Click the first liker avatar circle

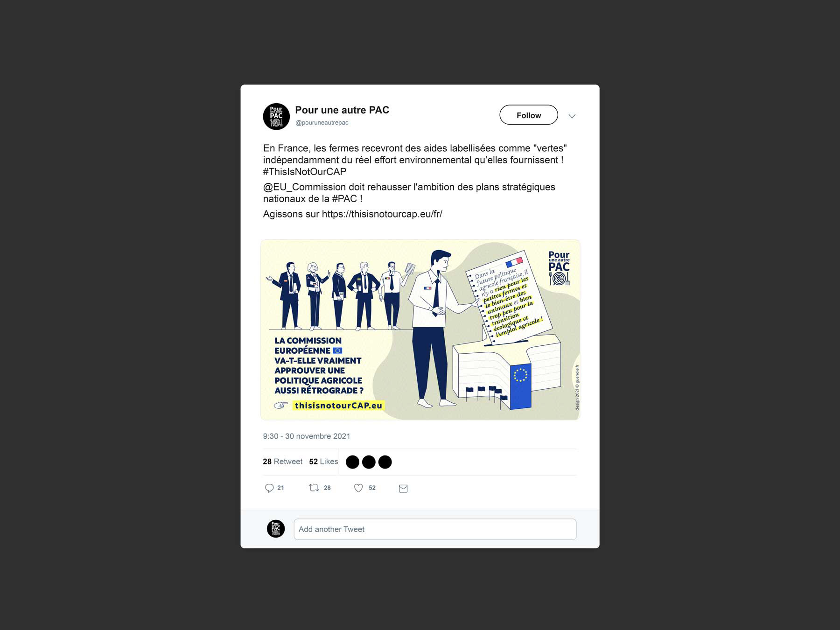352,462
